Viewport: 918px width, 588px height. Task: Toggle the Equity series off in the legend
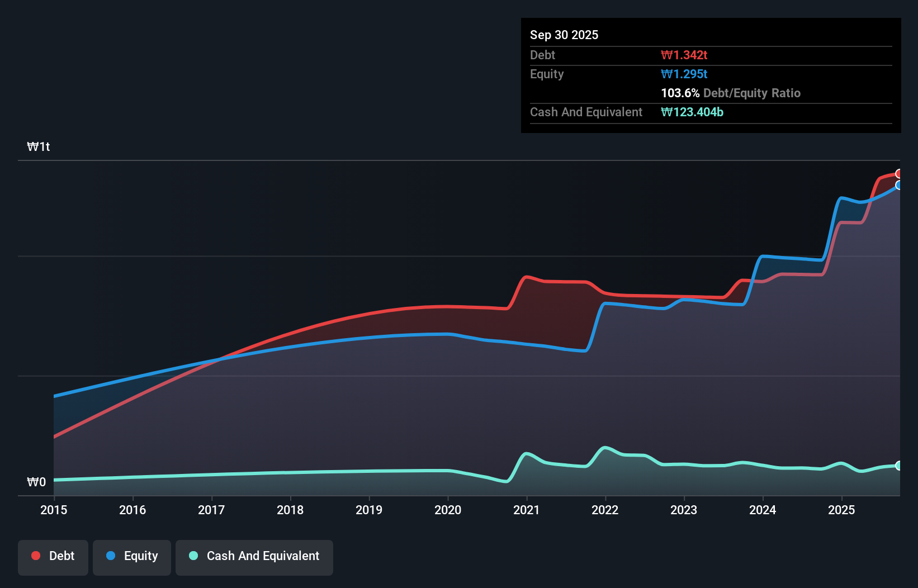click(131, 556)
